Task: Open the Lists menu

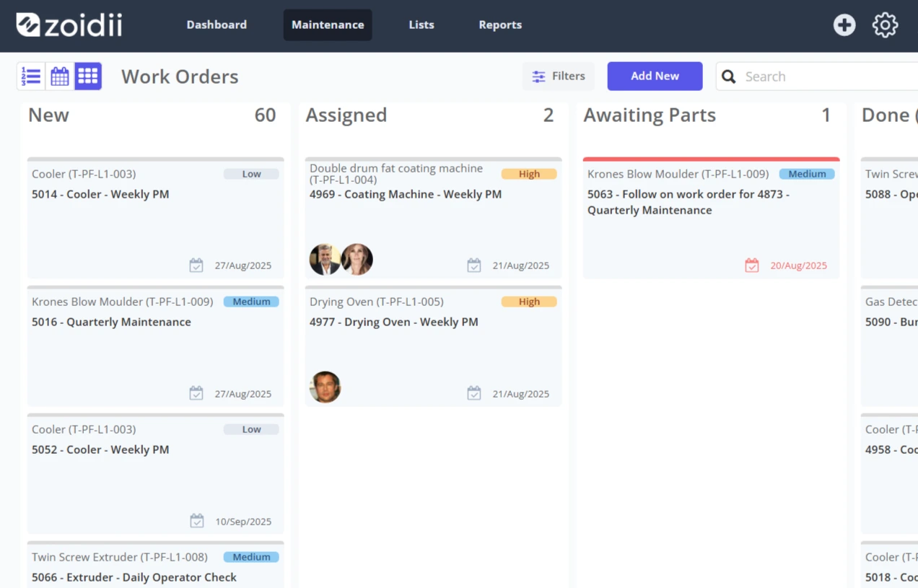Action: pos(421,25)
